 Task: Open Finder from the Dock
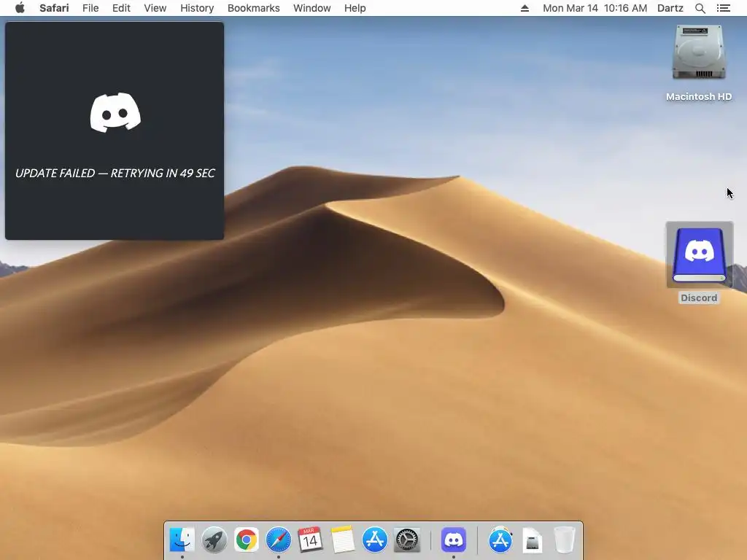[182, 540]
